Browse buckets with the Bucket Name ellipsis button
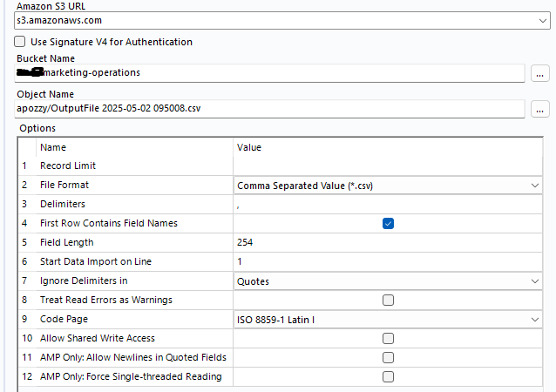 [x=539, y=73]
